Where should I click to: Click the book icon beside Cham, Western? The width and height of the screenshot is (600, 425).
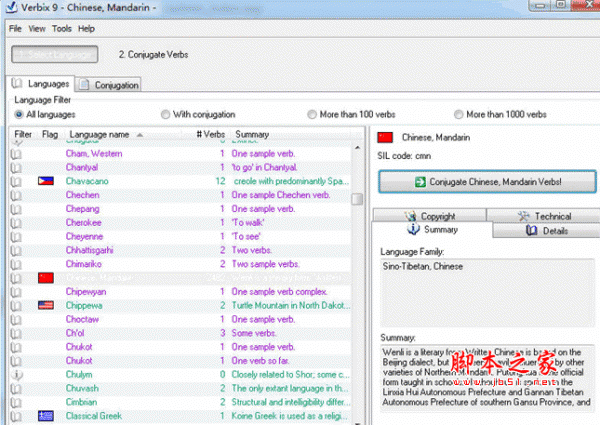coord(16,154)
